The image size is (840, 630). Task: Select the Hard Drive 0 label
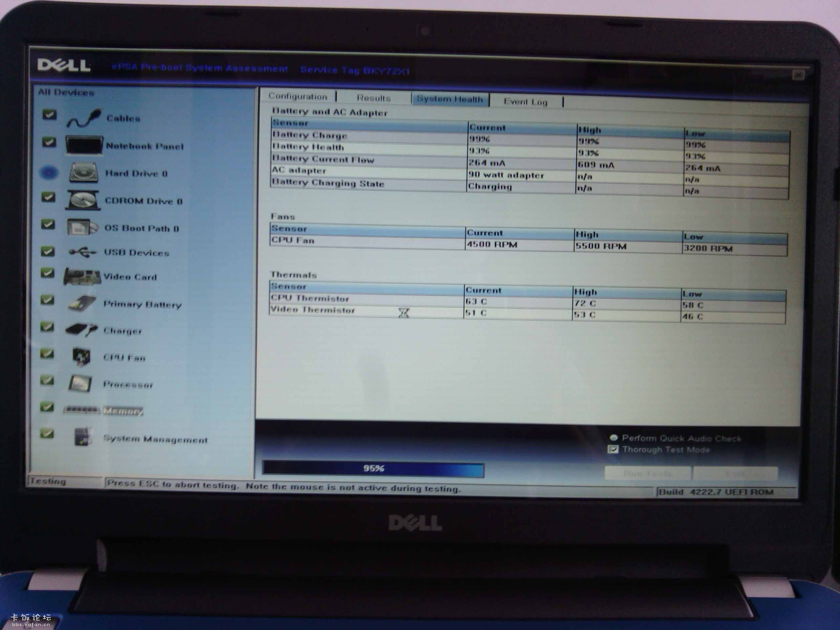[136, 174]
